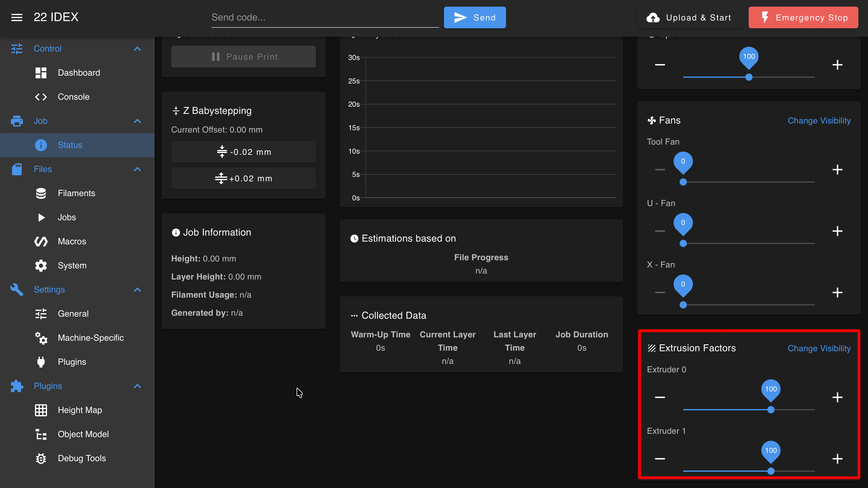Click the Object Model tree icon
The height and width of the screenshot is (488, 868).
tap(41, 434)
